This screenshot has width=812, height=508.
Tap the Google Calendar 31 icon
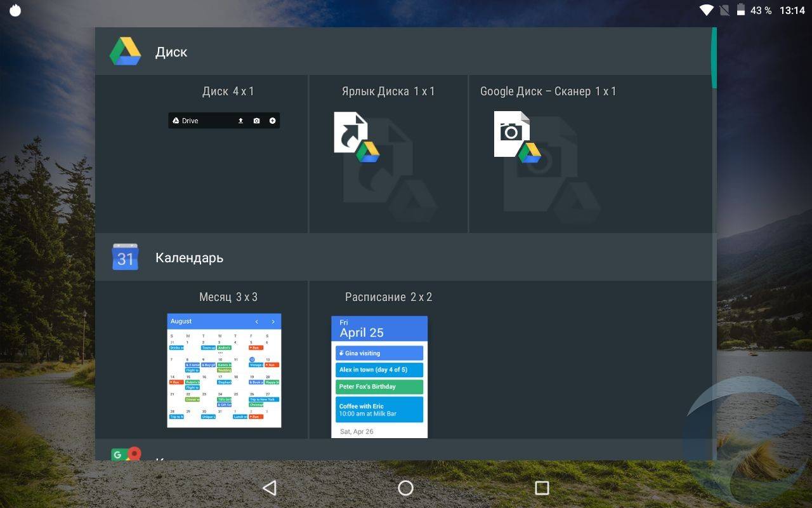point(125,257)
